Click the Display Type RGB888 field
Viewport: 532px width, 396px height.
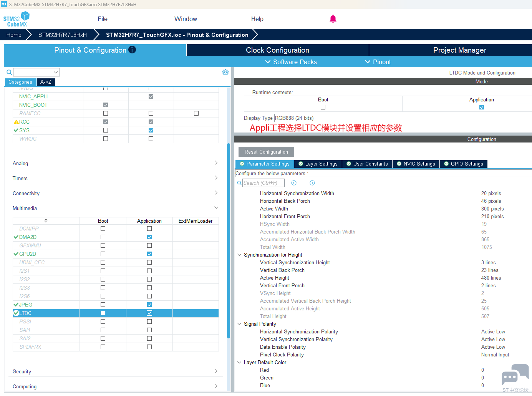click(x=403, y=118)
